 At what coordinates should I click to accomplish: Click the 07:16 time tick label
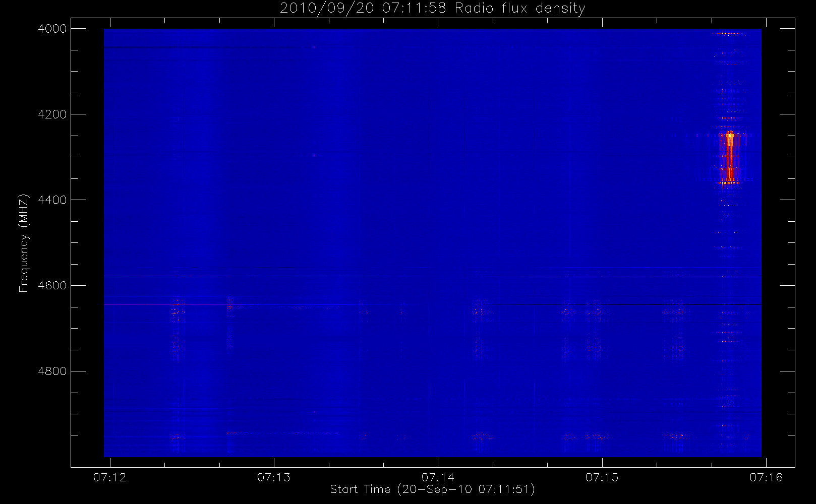click(x=766, y=477)
